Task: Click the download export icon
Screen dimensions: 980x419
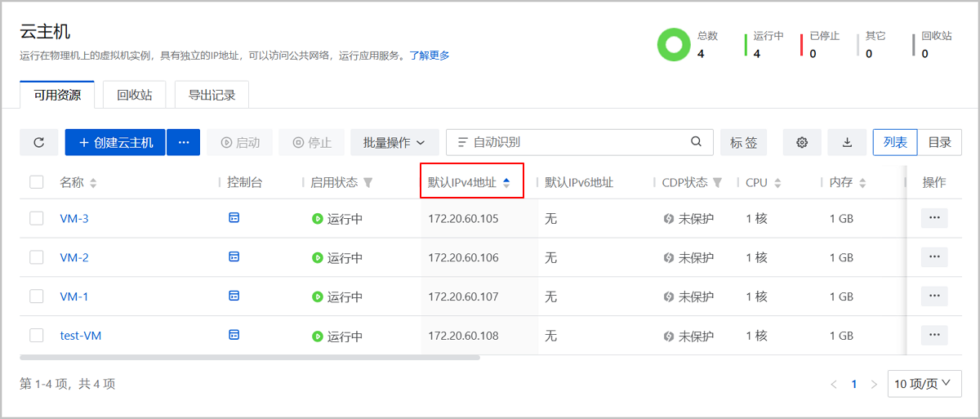Action: [847, 142]
